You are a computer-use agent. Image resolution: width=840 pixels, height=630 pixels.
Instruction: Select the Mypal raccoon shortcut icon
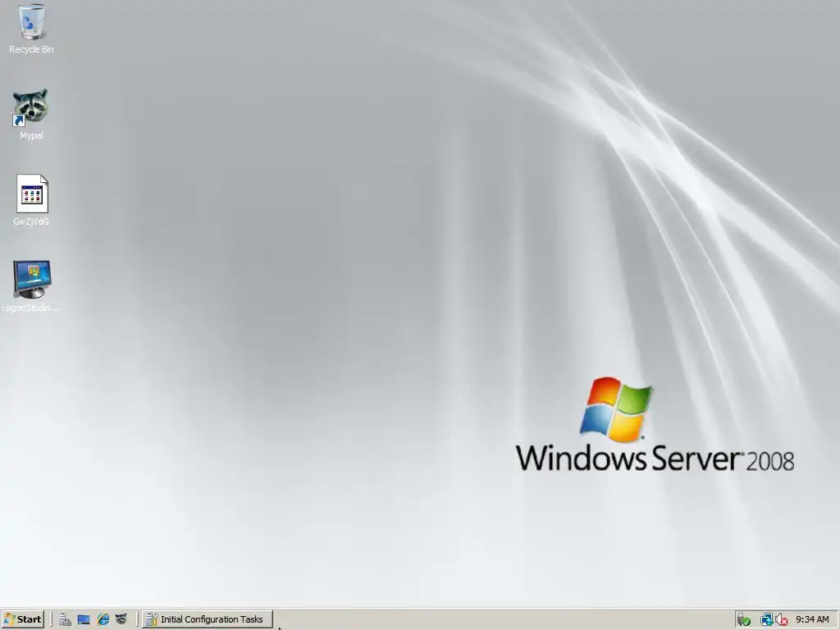click(x=31, y=114)
